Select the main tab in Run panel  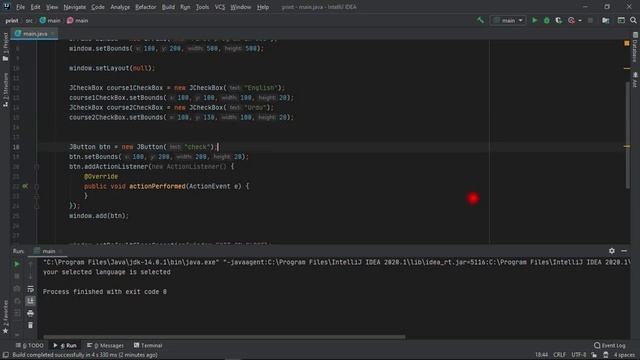point(48,251)
